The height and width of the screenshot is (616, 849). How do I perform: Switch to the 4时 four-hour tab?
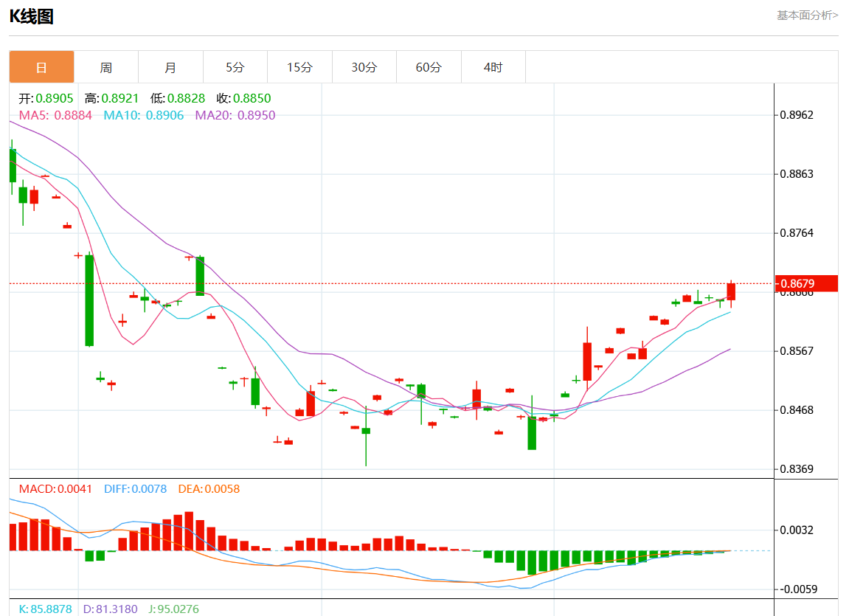coord(493,67)
